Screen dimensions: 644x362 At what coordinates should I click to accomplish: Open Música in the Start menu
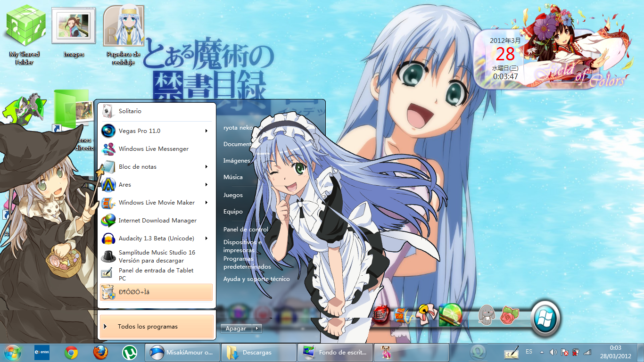coord(233,177)
